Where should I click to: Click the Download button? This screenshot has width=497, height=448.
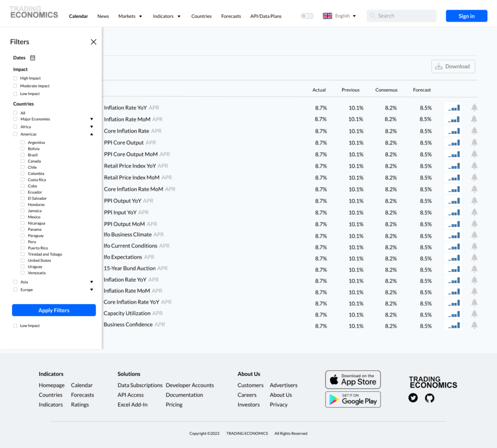(453, 66)
